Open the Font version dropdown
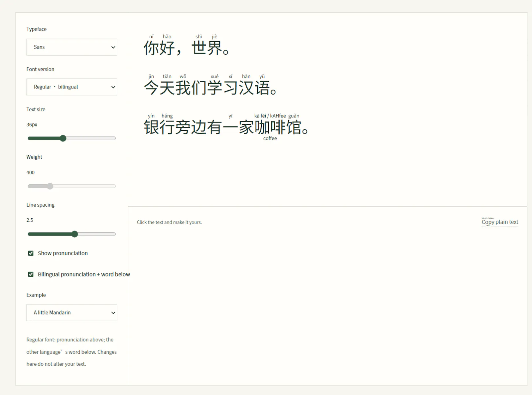Screen dimensions: 532x395 (71, 87)
